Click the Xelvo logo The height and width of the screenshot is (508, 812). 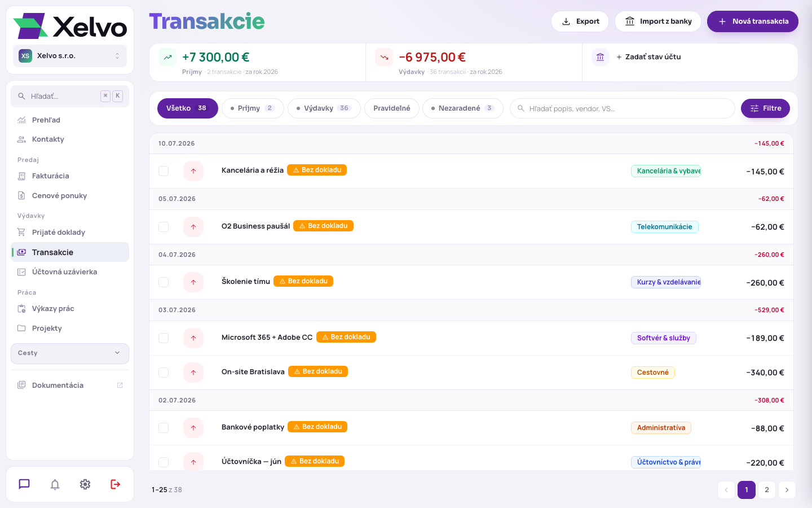tap(70, 26)
